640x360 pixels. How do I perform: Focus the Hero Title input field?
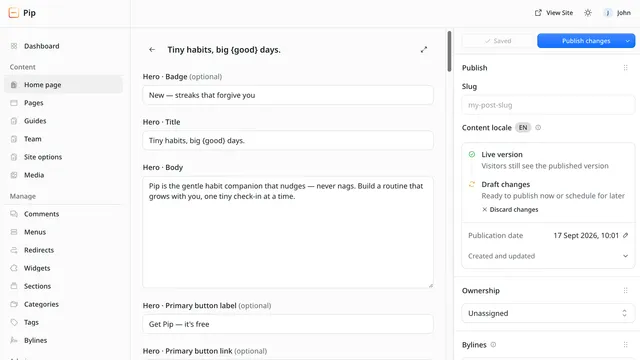pyautogui.click(x=288, y=140)
